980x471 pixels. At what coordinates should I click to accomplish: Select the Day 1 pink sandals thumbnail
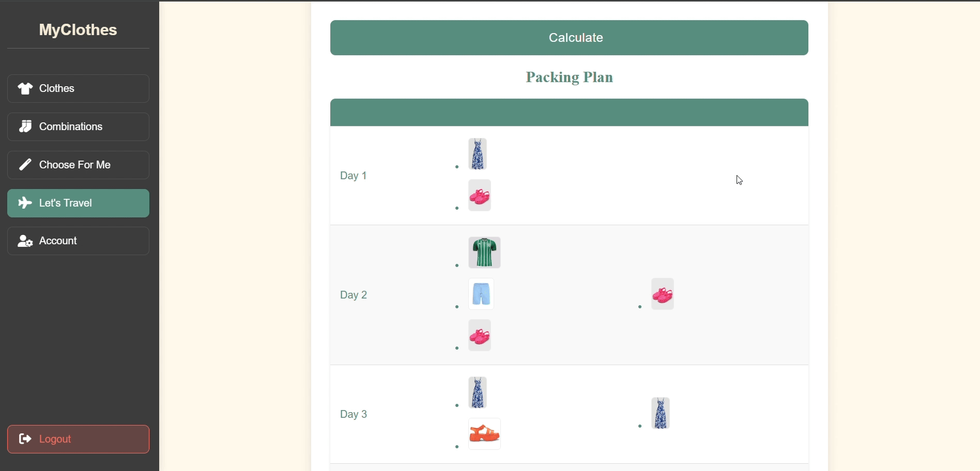(x=480, y=195)
